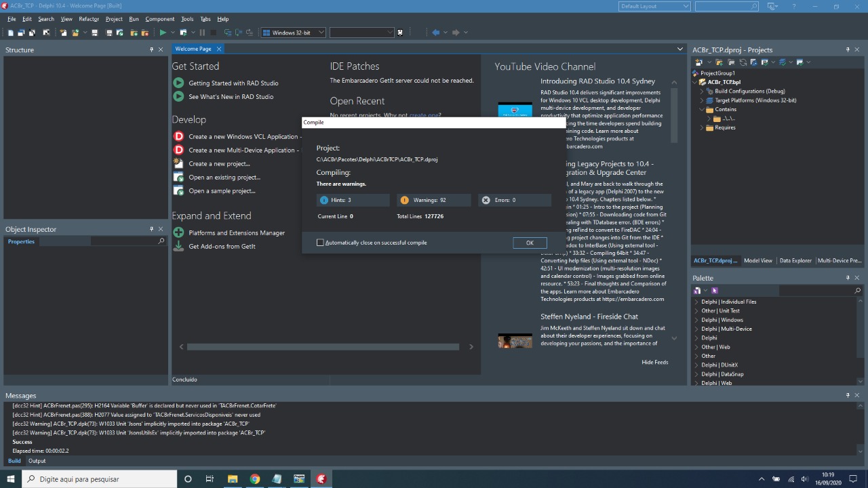Click the Add file to project icon
This screenshot has height=488, width=868.
134,33
